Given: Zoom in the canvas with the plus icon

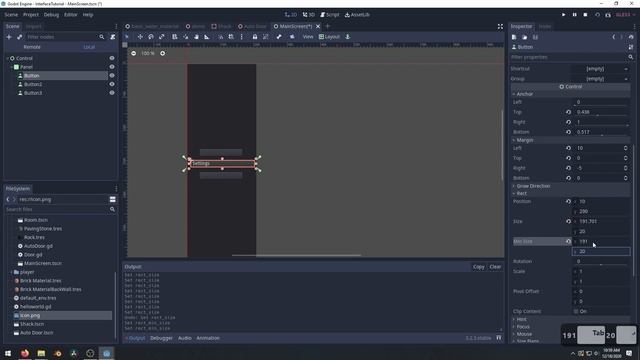Looking at the screenshot, I should coord(162,53).
